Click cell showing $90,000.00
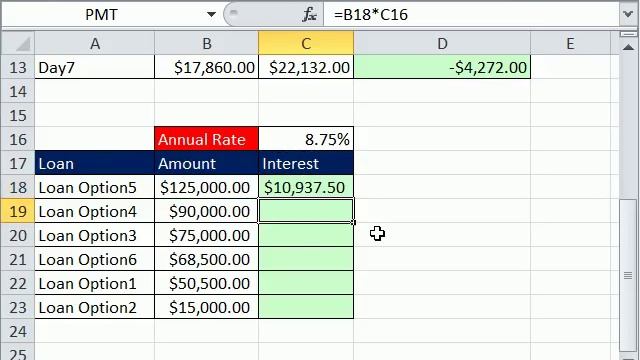Viewport: 640px width, 360px height. click(207, 211)
